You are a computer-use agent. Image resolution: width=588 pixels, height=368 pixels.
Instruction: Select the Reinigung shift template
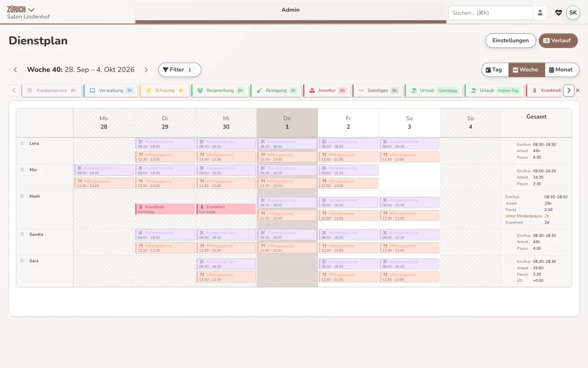[x=277, y=91]
